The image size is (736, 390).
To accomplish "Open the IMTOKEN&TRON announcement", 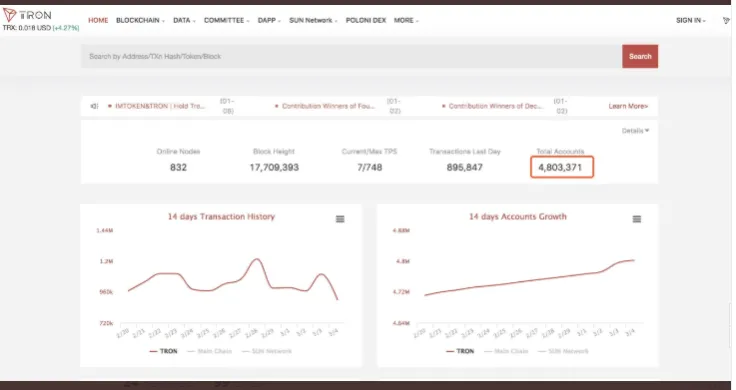I will pos(160,106).
